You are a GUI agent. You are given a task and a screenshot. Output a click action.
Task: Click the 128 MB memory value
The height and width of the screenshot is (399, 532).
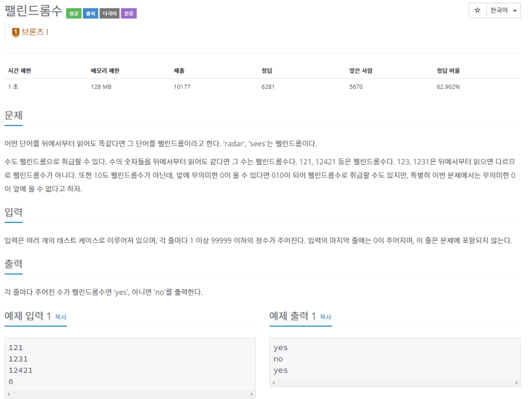[101, 87]
